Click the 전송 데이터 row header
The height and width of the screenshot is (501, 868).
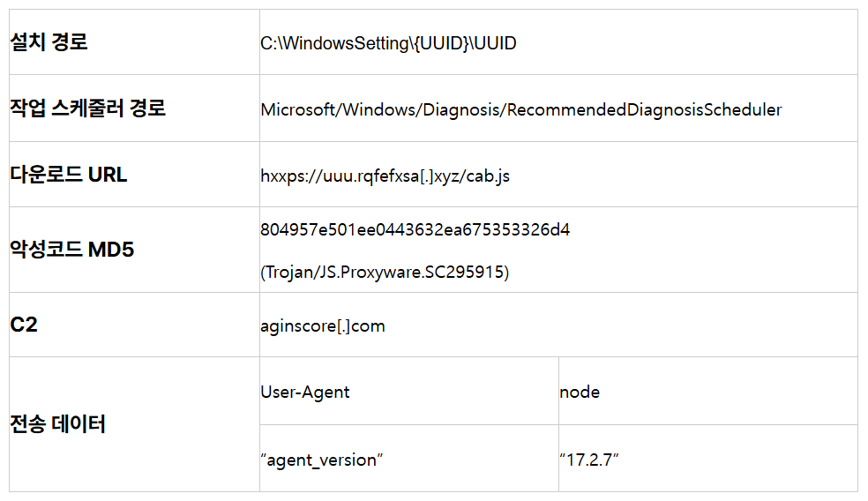coord(57,424)
